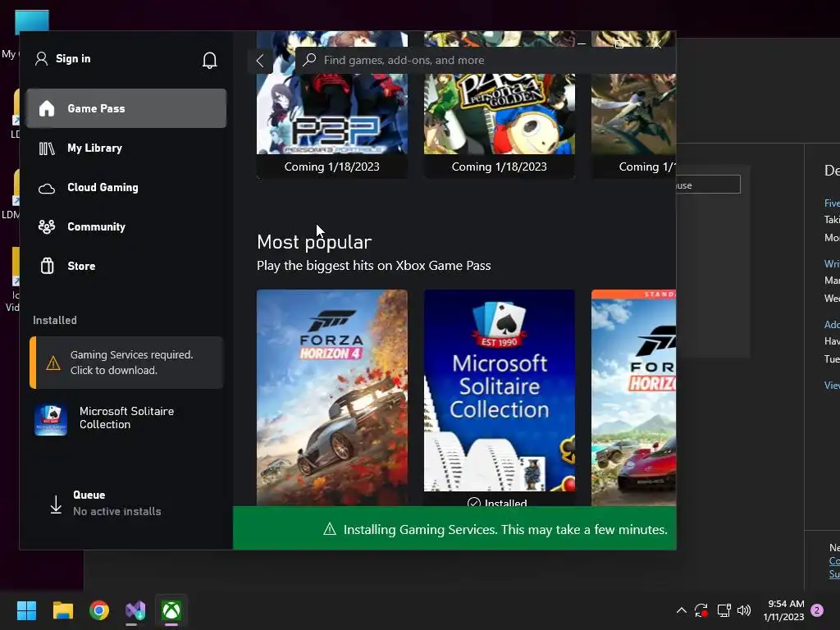Click the Installed heading in sidebar

(55, 321)
